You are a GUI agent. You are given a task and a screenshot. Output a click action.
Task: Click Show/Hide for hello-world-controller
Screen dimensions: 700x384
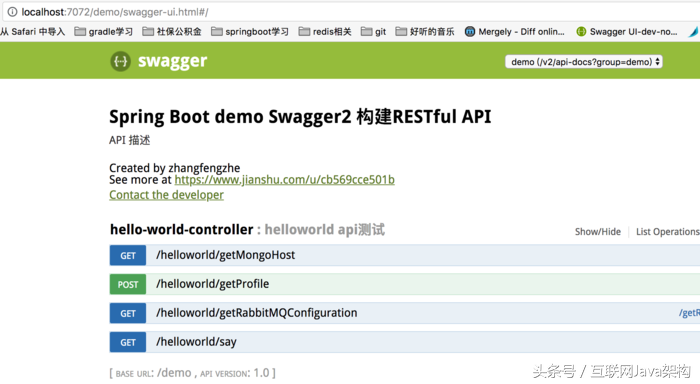point(597,232)
